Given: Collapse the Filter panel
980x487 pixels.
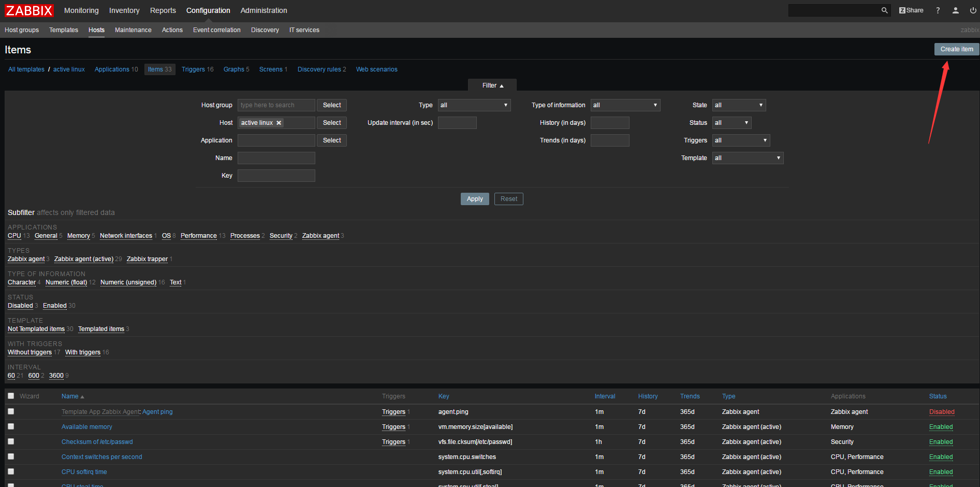Looking at the screenshot, I should [492, 85].
